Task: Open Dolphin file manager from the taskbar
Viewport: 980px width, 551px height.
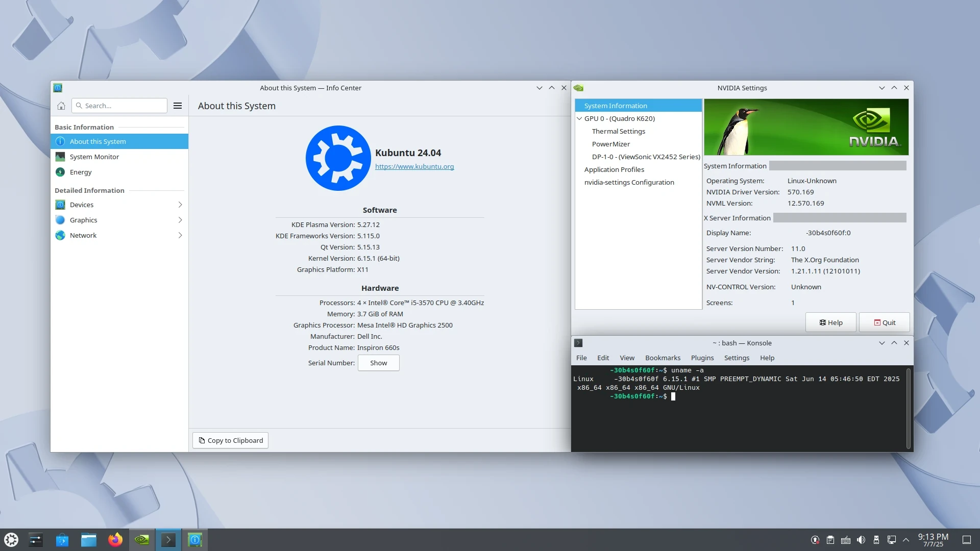Action: 89,540
